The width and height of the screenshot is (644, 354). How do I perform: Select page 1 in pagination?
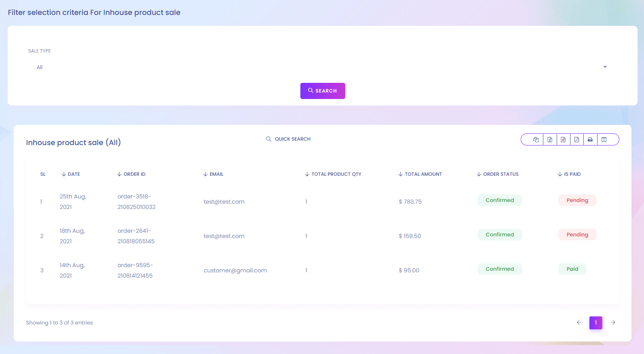tap(595, 322)
